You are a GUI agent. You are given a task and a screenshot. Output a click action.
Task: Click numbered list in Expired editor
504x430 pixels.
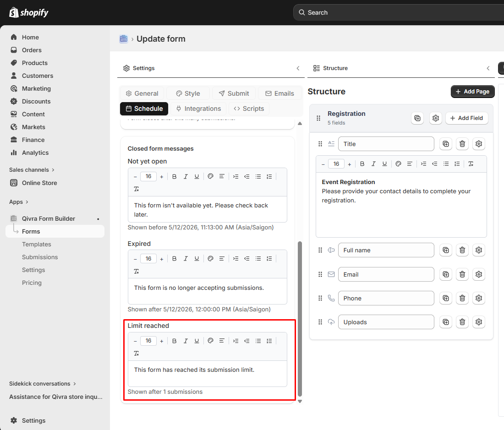tap(269, 259)
